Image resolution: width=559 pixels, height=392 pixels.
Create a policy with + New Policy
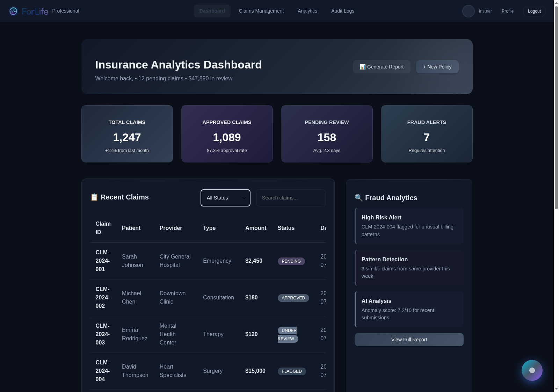437,67
